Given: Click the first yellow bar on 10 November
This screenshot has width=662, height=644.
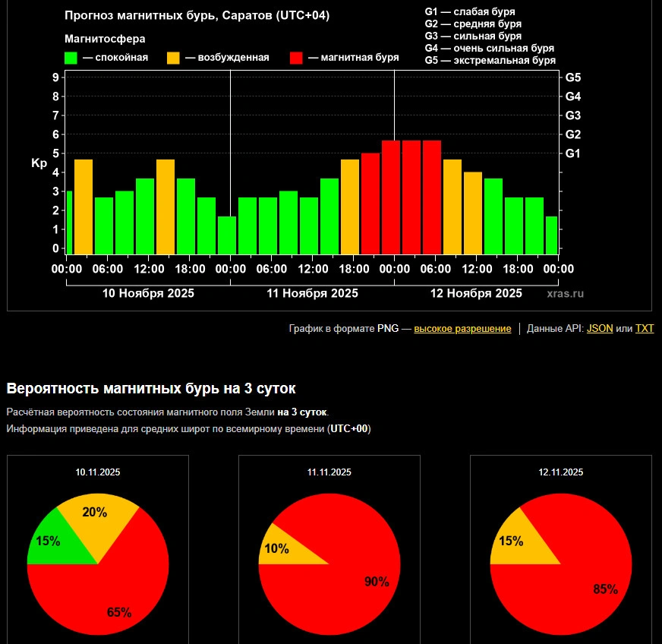Looking at the screenshot, I should coord(84,207).
